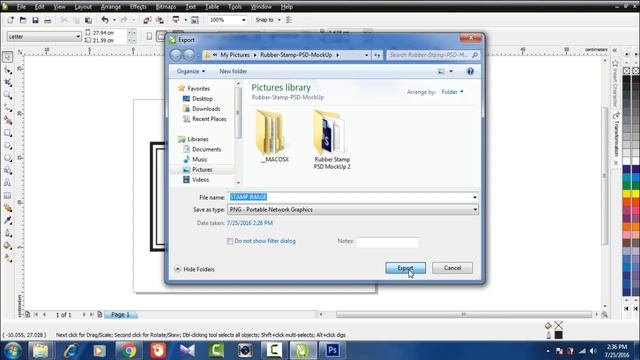This screenshot has height=360, width=640.
Task: Open the zoom level 100% dropdown
Action: (244, 20)
